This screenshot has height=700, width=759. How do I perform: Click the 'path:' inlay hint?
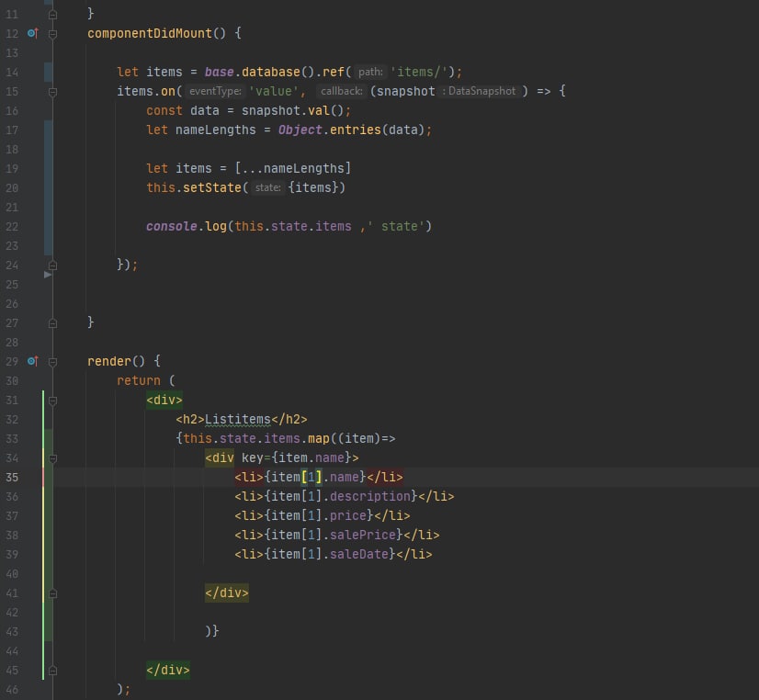coord(370,72)
